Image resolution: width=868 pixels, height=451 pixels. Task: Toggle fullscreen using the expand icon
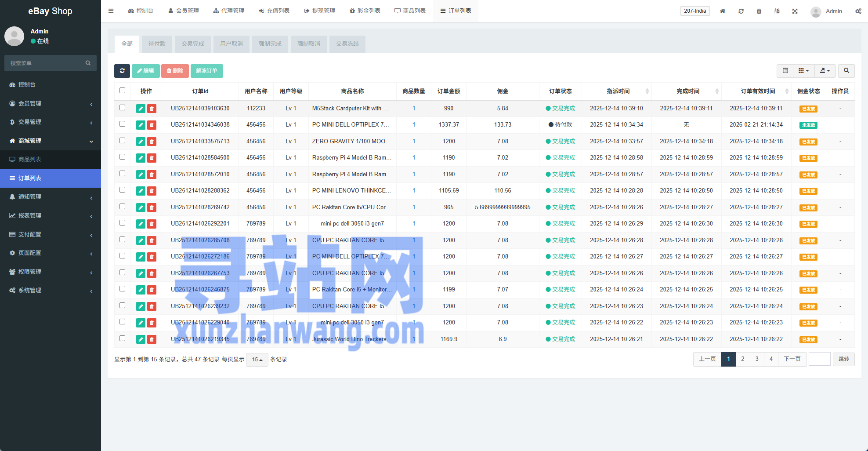pyautogui.click(x=795, y=11)
